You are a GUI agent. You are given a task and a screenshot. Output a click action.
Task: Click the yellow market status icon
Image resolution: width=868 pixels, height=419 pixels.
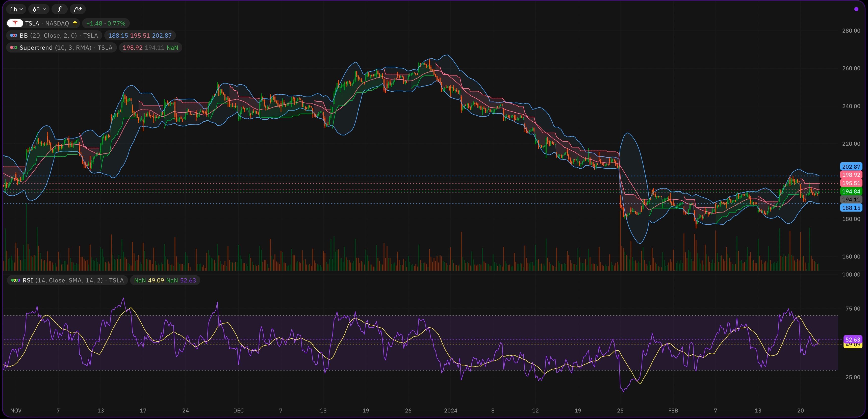coord(75,23)
